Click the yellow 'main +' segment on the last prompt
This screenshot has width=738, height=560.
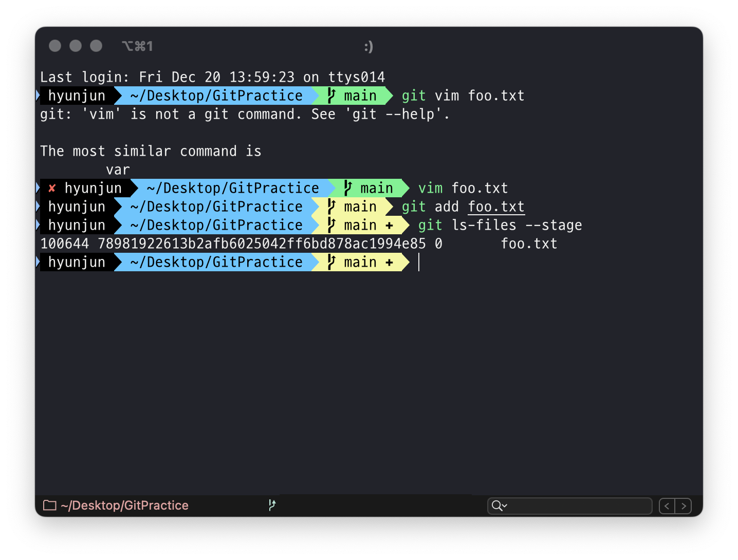click(x=361, y=262)
